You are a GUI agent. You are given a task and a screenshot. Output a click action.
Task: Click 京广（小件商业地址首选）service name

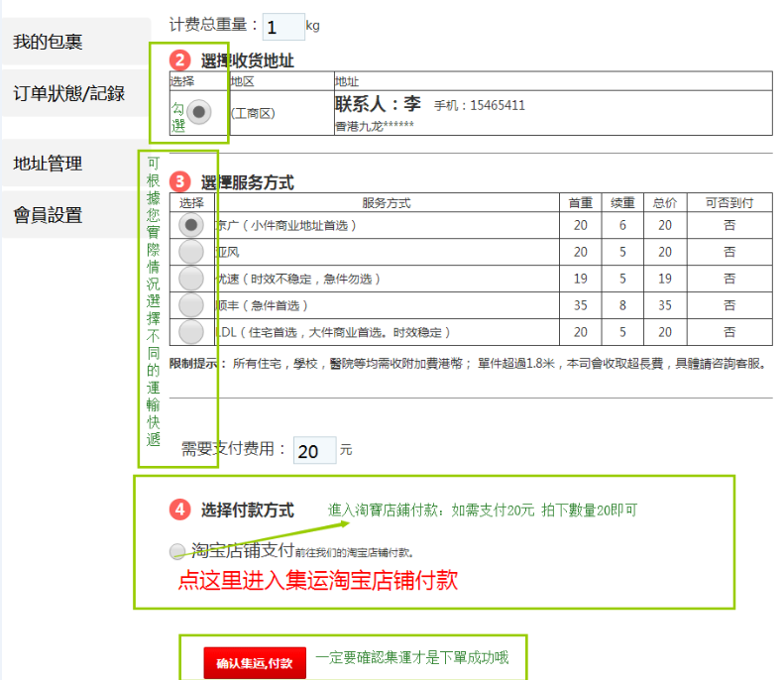[286, 225]
